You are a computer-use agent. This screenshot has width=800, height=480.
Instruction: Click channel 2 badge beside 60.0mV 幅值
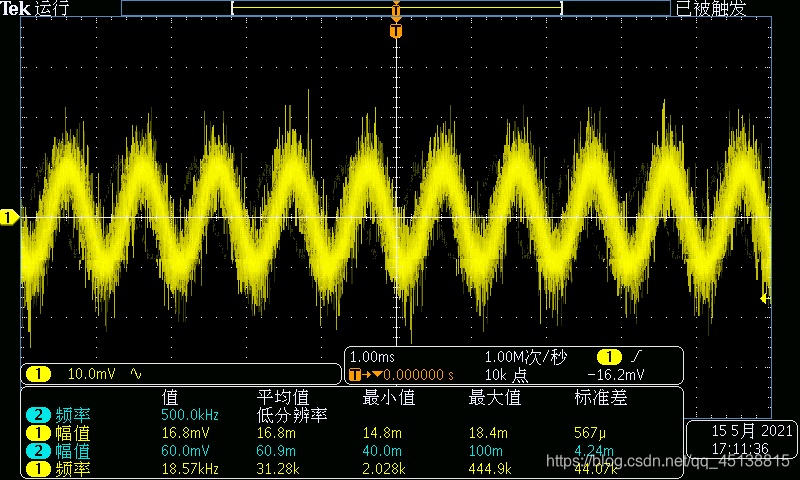coord(39,451)
